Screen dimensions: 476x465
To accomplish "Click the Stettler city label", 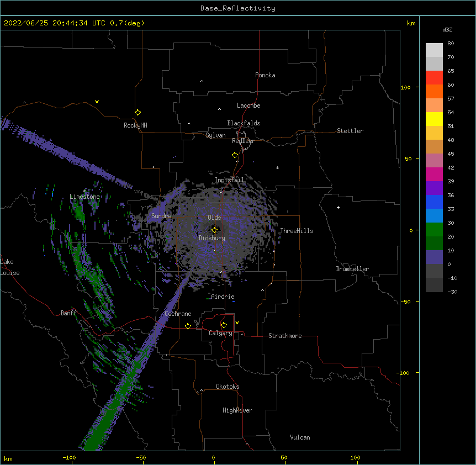I will (350, 131).
